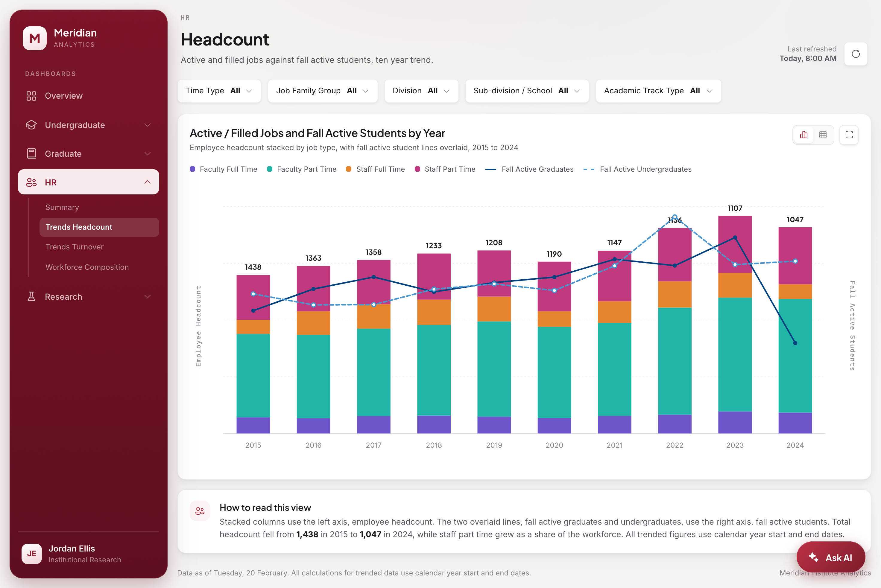Click the Overview grid icon
The width and height of the screenshot is (881, 588).
point(31,96)
